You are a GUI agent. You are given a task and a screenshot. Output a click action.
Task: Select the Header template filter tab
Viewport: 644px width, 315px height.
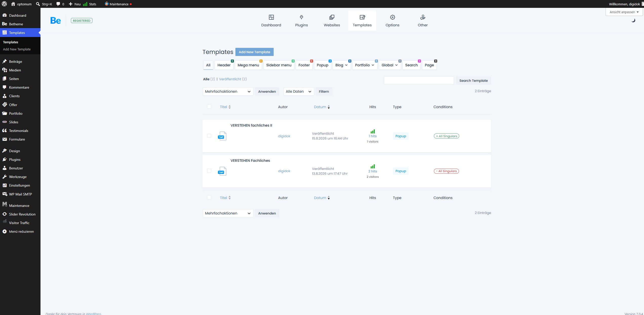pyautogui.click(x=224, y=65)
